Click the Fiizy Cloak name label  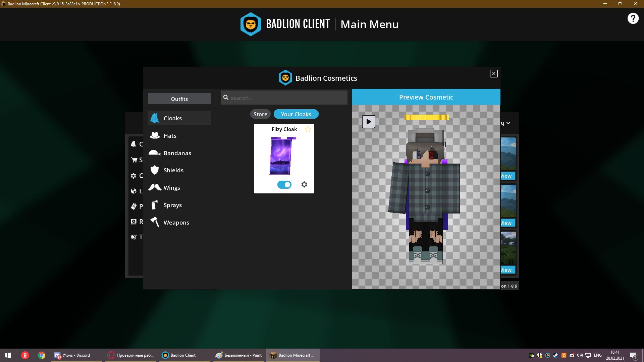click(284, 129)
